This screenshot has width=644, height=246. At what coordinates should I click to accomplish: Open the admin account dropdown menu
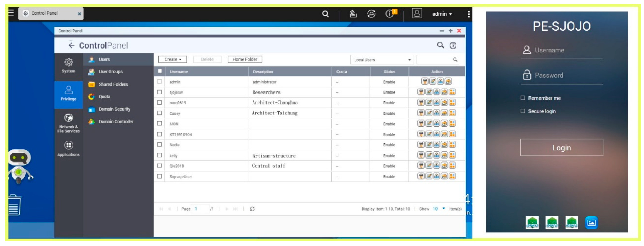pos(442,14)
